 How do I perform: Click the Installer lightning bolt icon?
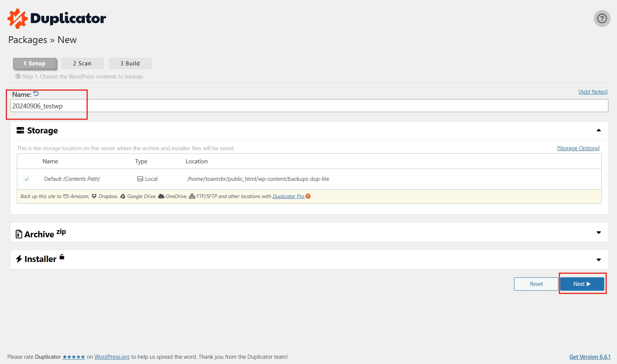[x=19, y=259]
